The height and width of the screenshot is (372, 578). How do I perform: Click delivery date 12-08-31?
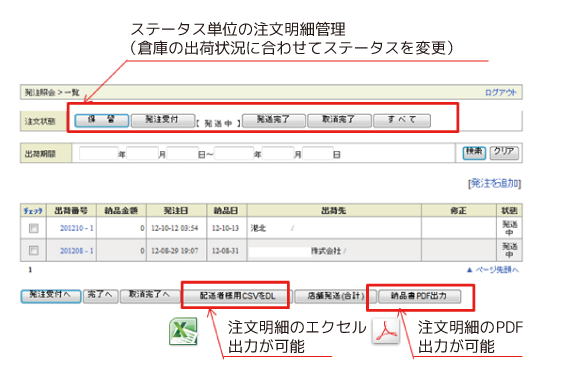tap(225, 251)
